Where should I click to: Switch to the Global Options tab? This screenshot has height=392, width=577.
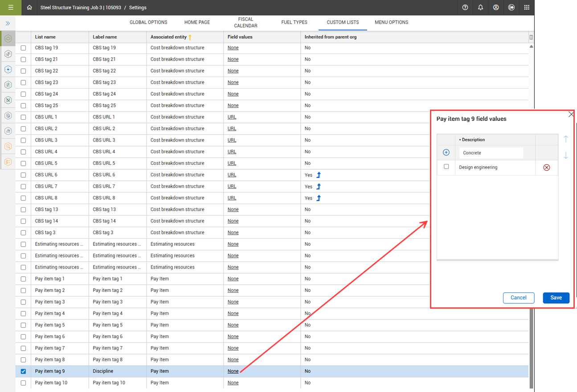pos(148,22)
